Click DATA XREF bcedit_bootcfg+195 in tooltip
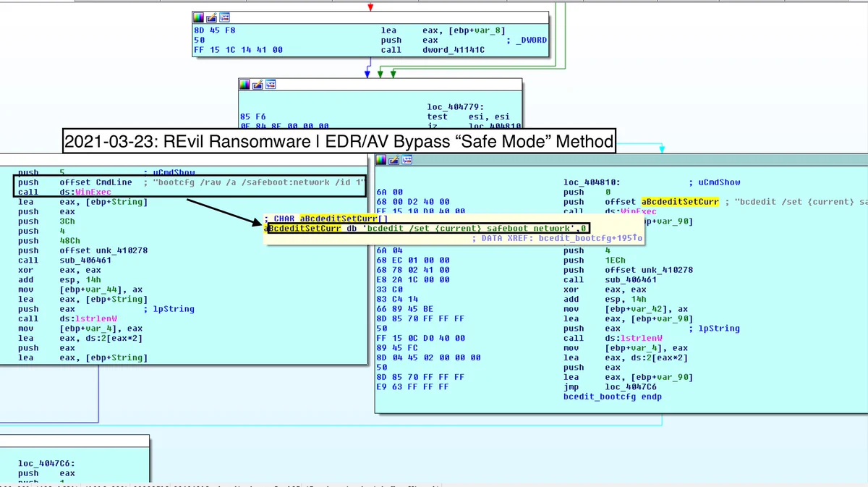This screenshot has width=868, height=487. pos(557,237)
